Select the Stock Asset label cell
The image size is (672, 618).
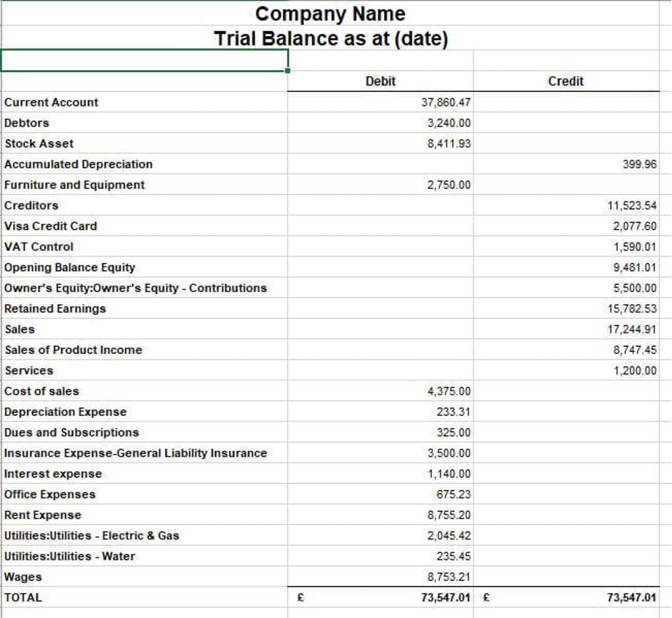[39, 143]
